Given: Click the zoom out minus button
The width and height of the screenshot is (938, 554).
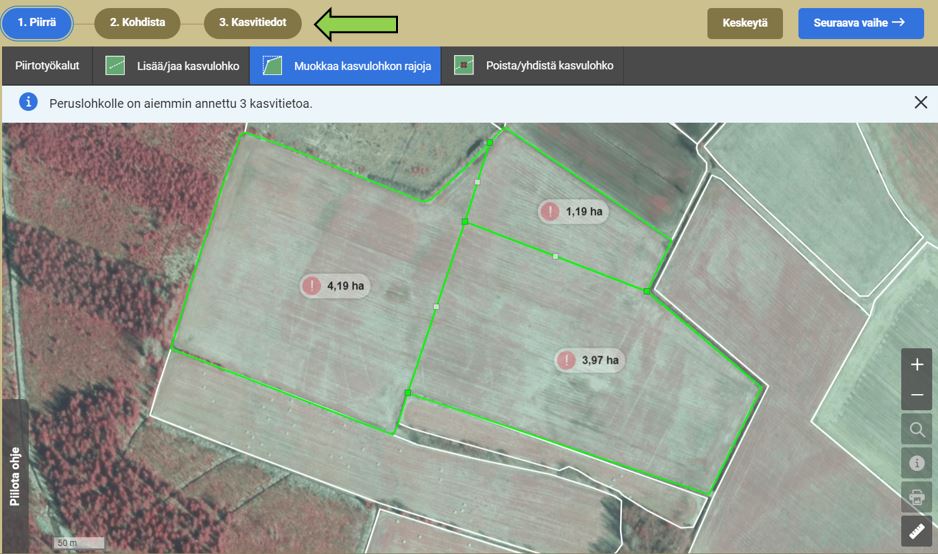Looking at the screenshot, I should tap(917, 396).
